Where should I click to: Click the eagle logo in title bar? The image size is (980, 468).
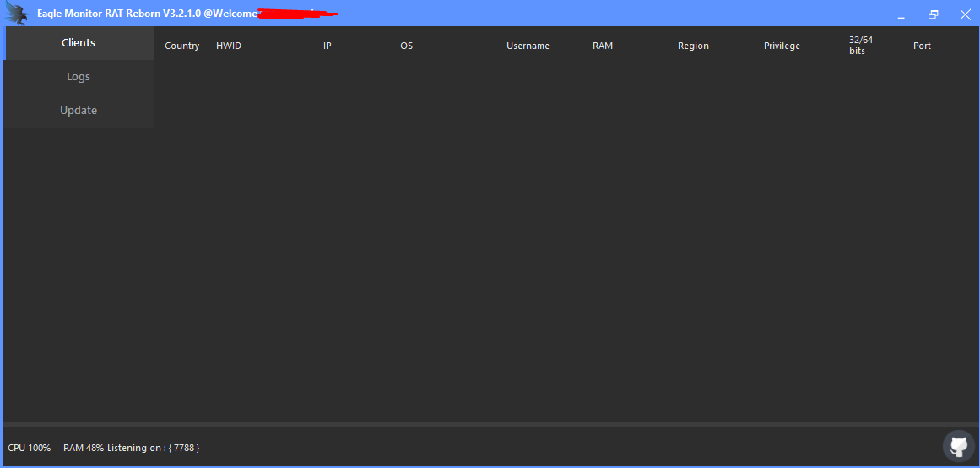coord(16,14)
